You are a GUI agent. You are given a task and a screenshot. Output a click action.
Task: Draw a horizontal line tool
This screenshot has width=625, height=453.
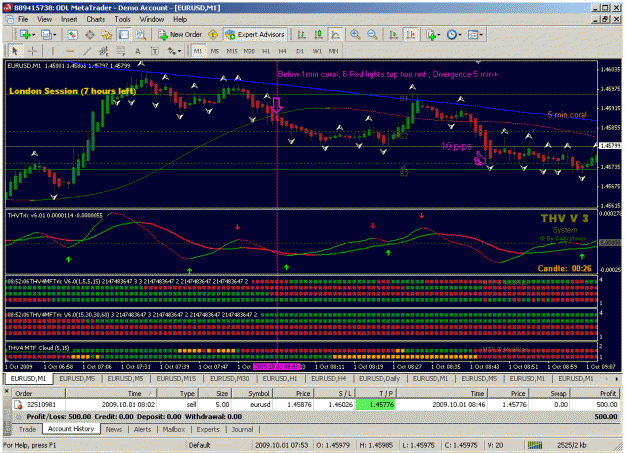click(x=70, y=51)
